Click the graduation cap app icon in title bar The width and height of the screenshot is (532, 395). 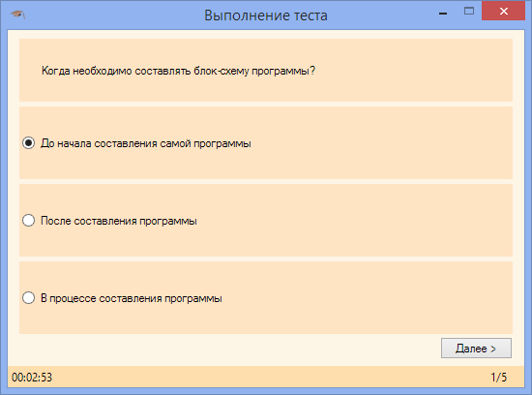17,15
